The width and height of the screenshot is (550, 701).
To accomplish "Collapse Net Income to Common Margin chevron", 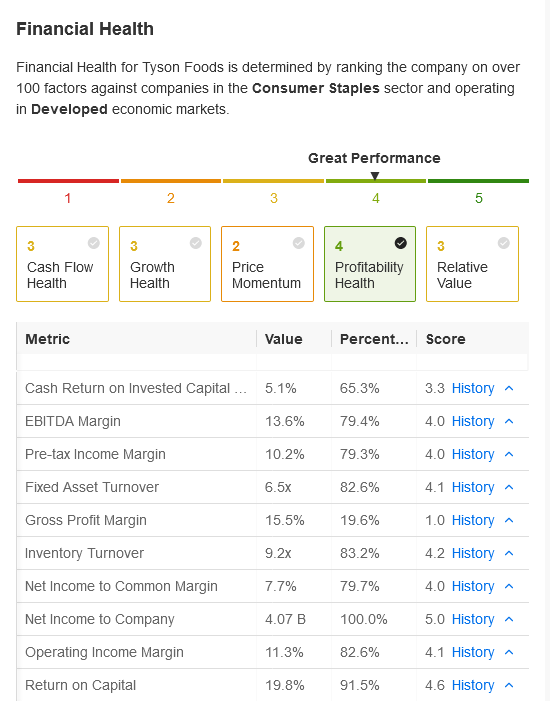I will pyautogui.click(x=509, y=586).
